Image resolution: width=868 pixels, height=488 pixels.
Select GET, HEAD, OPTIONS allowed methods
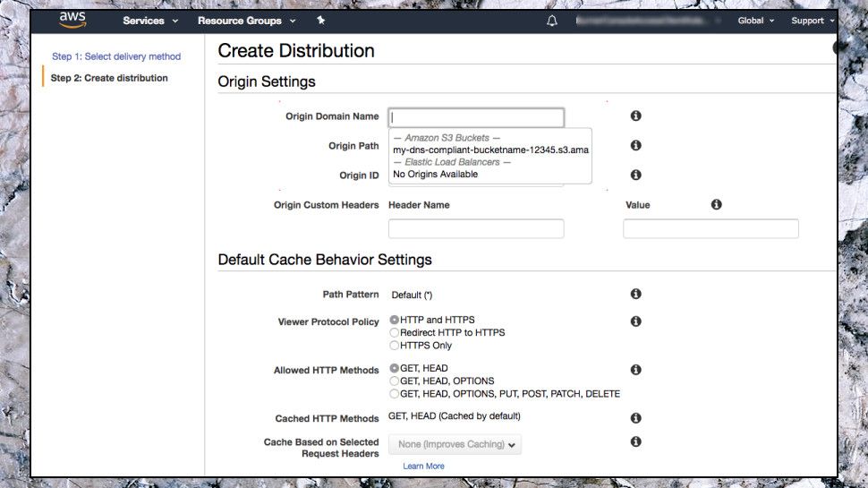point(395,381)
